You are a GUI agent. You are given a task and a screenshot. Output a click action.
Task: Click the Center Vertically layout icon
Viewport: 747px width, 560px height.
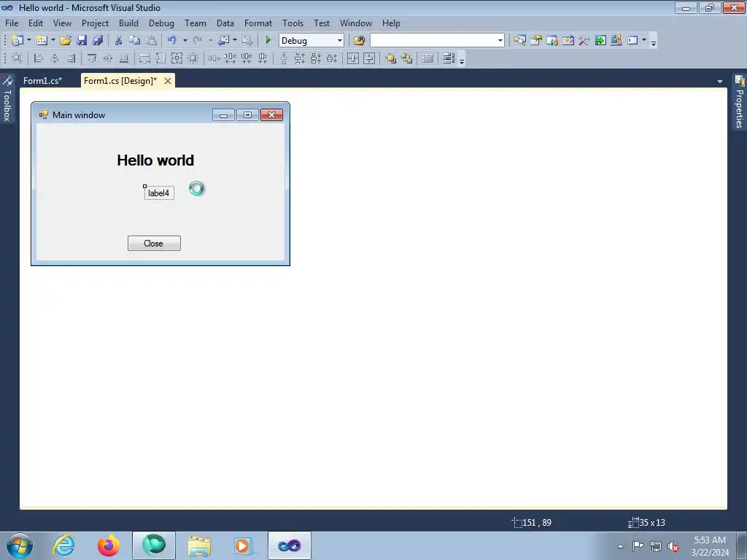[369, 58]
